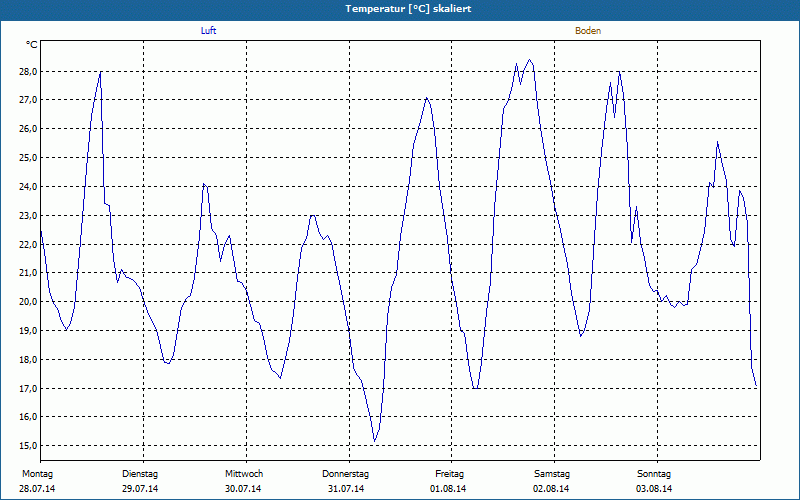800x500 pixels.
Task: Click the 23,0 y-axis value
Action: [x=28, y=216]
